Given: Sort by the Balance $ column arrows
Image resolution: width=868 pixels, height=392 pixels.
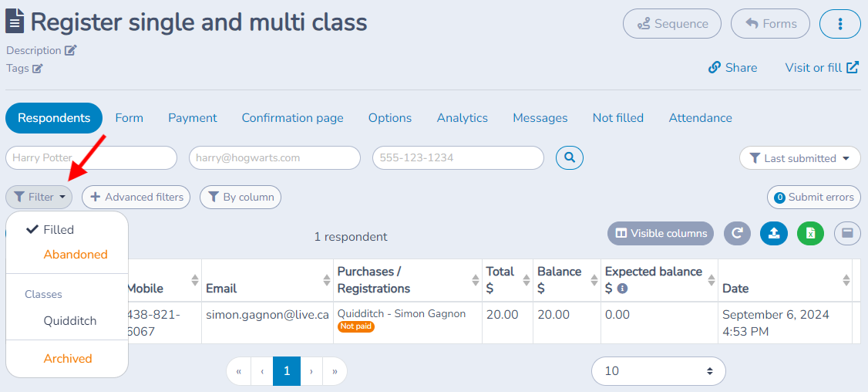Looking at the screenshot, I should click(594, 280).
